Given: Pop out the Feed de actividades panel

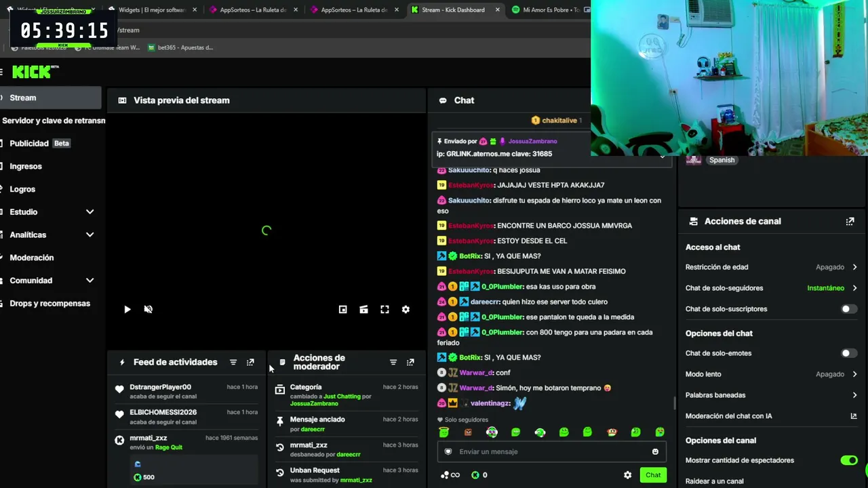Looking at the screenshot, I should 250,363.
